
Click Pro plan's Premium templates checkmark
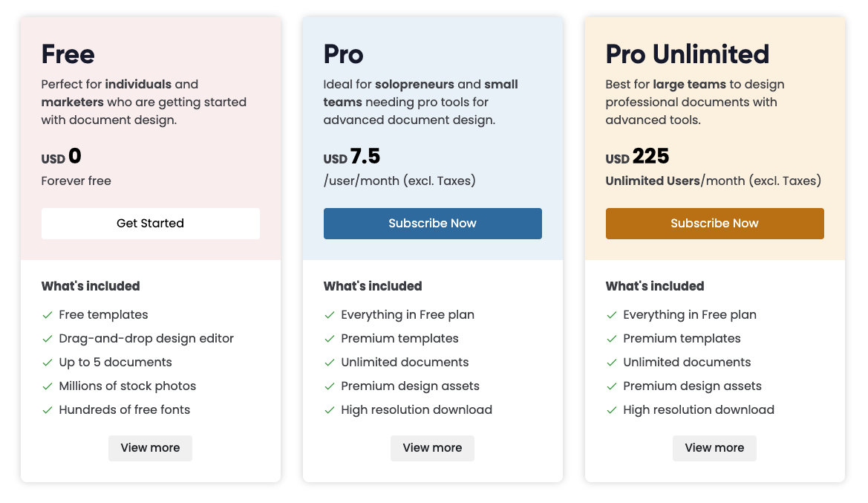click(x=330, y=339)
